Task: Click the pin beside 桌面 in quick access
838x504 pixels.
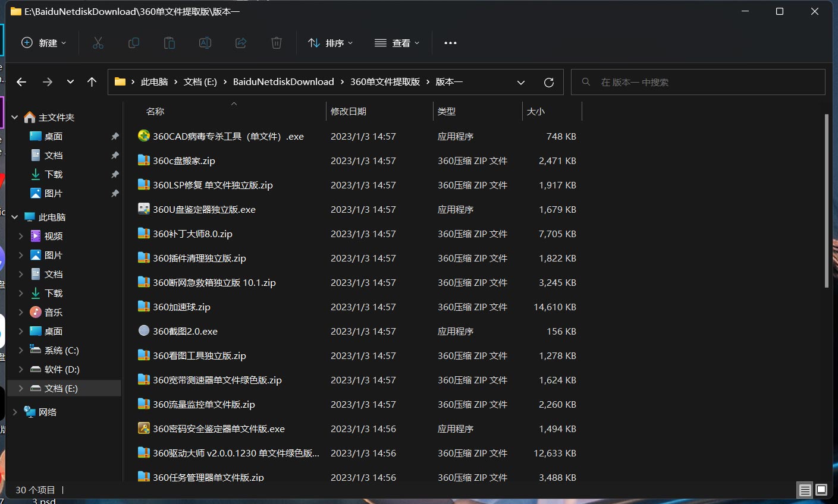Action: [115, 136]
